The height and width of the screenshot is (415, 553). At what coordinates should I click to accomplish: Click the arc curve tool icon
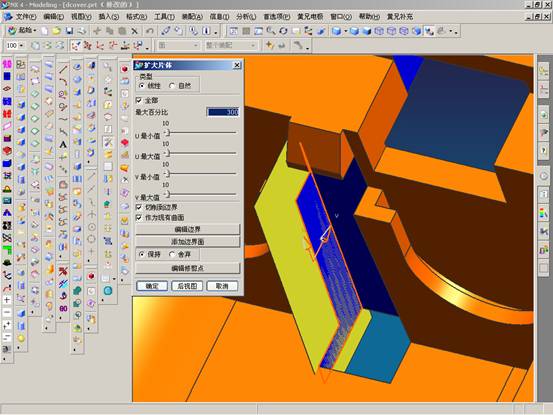click(x=63, y=81)
